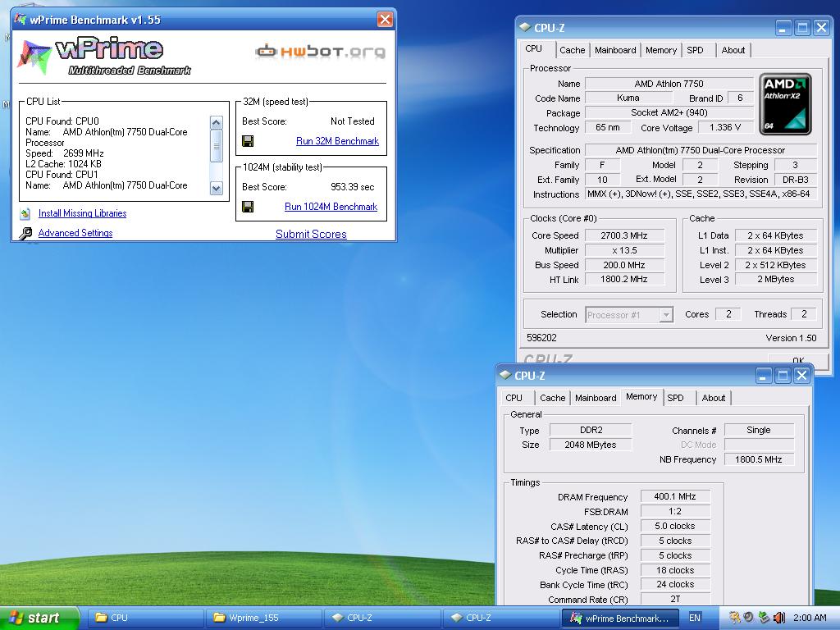Open the About tab in the CPU-Z window showing the CPU tab

[733, 50]
